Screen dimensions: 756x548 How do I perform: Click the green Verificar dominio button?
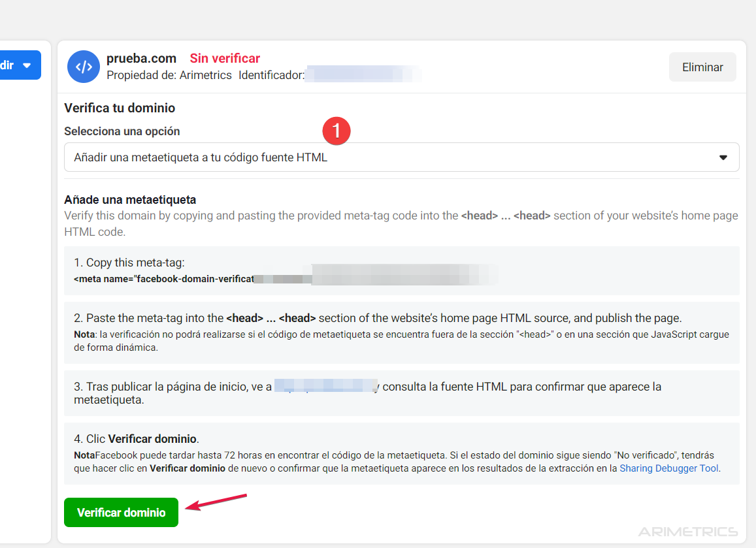[121, 512]
